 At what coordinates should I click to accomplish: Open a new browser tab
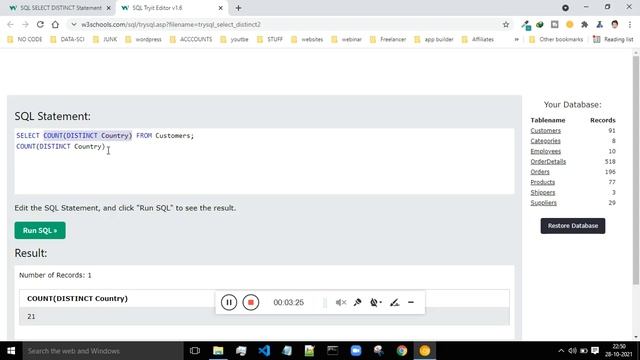[x=238, y=8]
